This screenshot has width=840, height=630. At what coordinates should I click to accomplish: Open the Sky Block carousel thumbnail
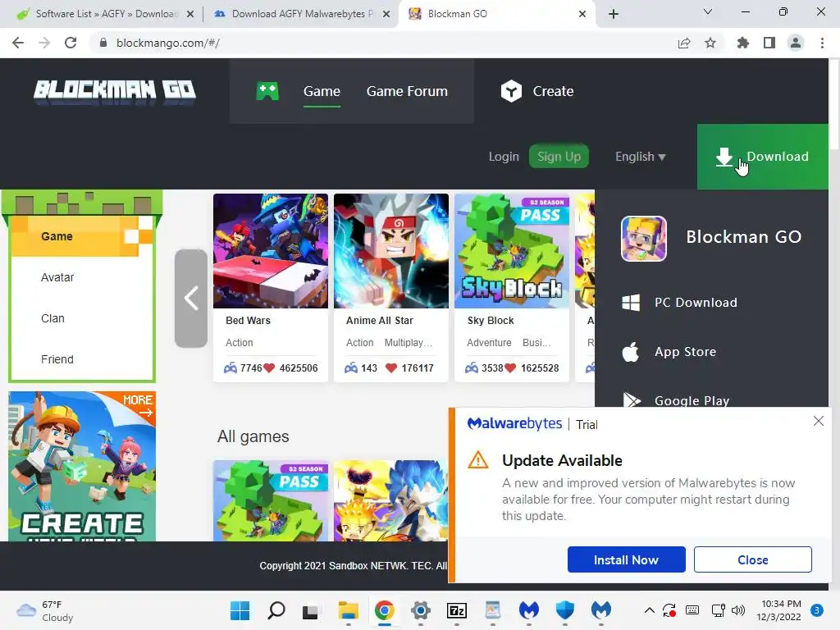click(x=512, y=251)
